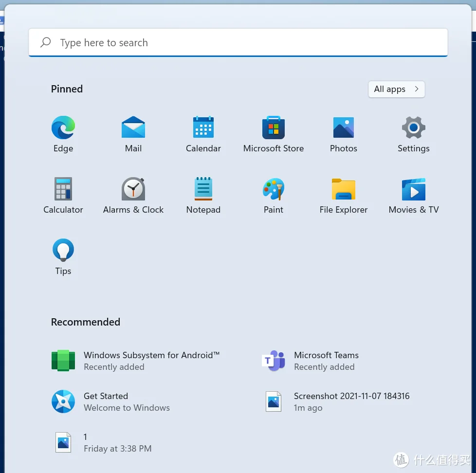Launch the Get Started compass icon
This screenshot has width=476, height=473.
(x=63, y=401)
